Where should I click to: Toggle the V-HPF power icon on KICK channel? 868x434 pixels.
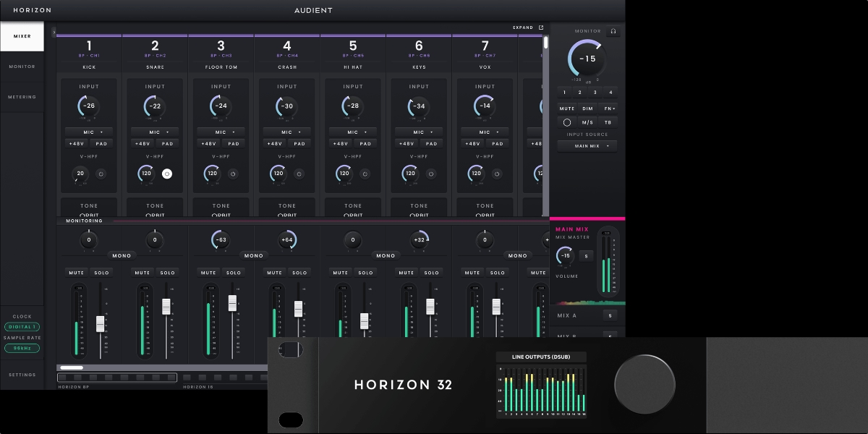pos(101,174)
